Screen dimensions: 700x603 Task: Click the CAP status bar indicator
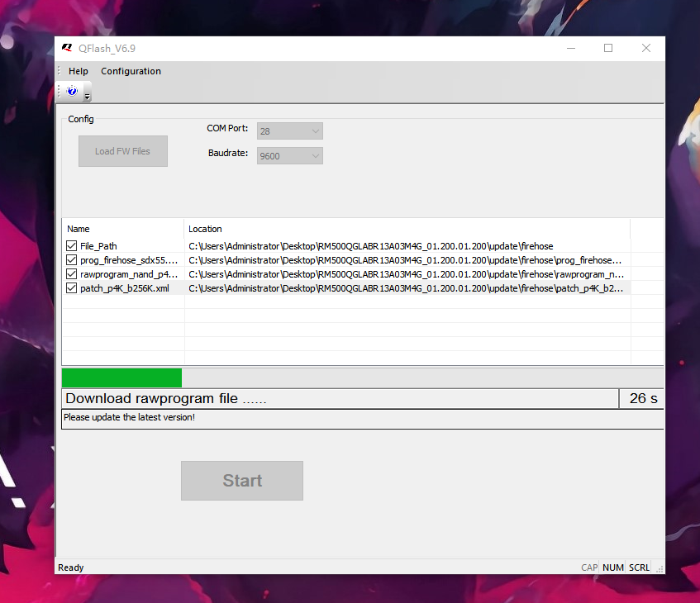(x=588, y=567)
